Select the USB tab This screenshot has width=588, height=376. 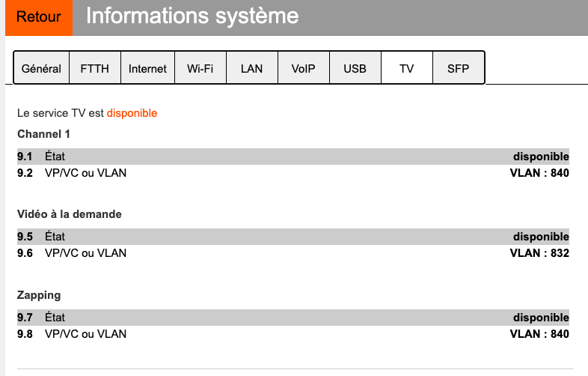coord(355,68)
